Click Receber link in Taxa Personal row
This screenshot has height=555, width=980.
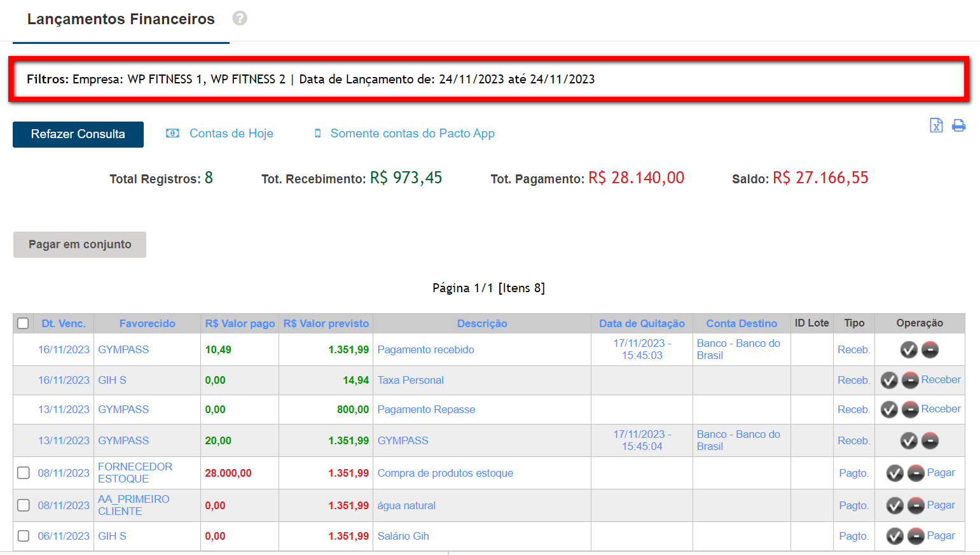[941, 380]
